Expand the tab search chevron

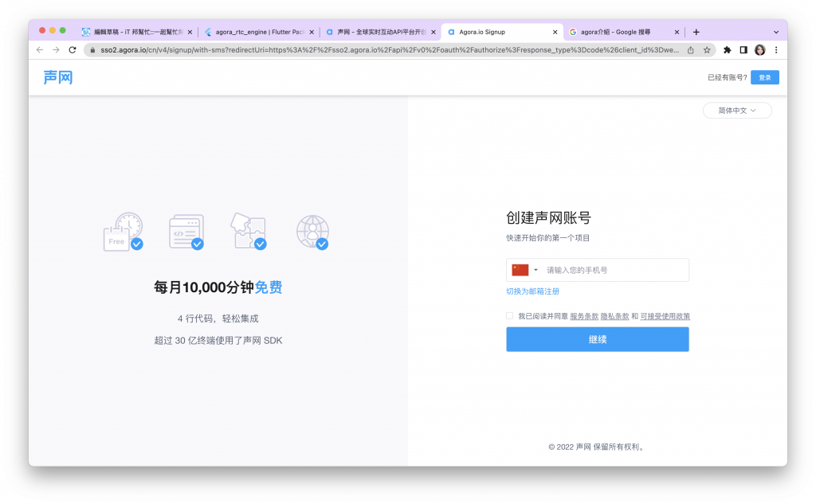coord(776,32)
